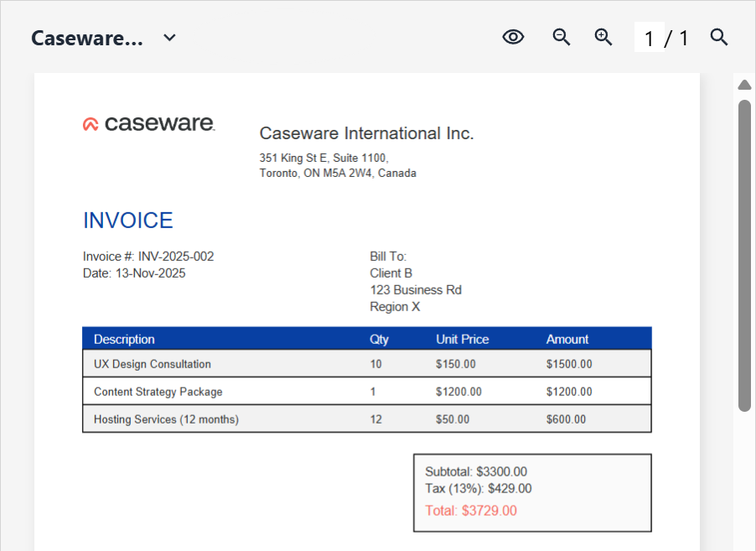Screen dimensions: 756x551
Task: Click the current page number field
Action: (x=649, y=38)
